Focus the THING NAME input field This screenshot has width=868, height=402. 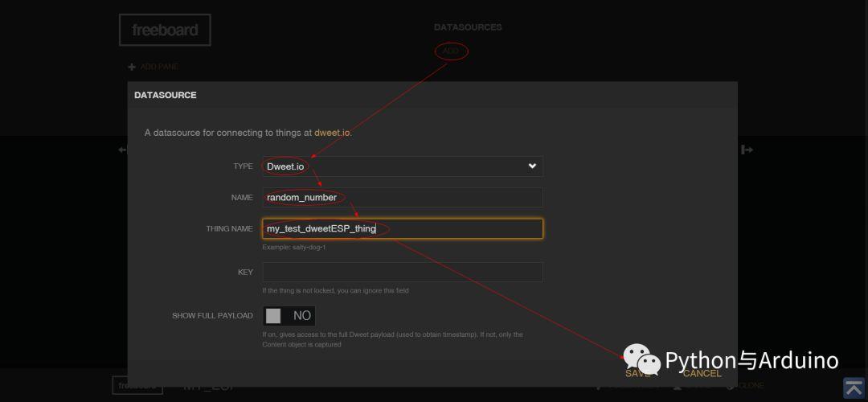[403, 228]
